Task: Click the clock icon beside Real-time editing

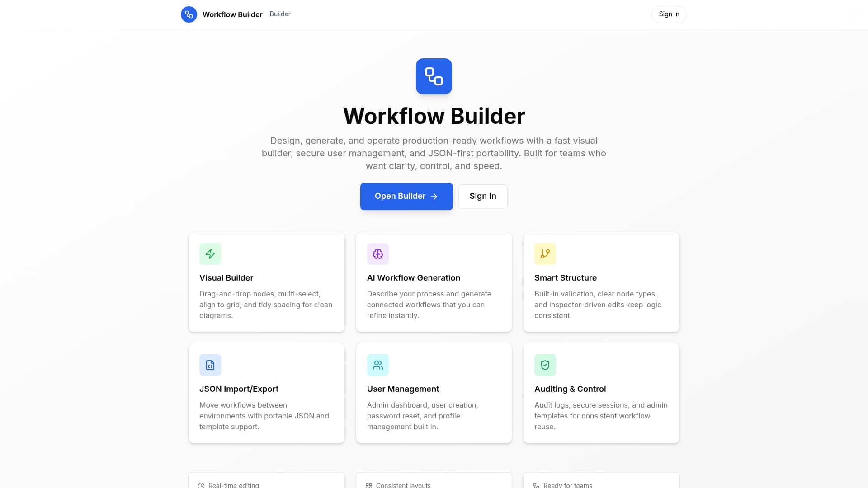Action: pos(201,486)
